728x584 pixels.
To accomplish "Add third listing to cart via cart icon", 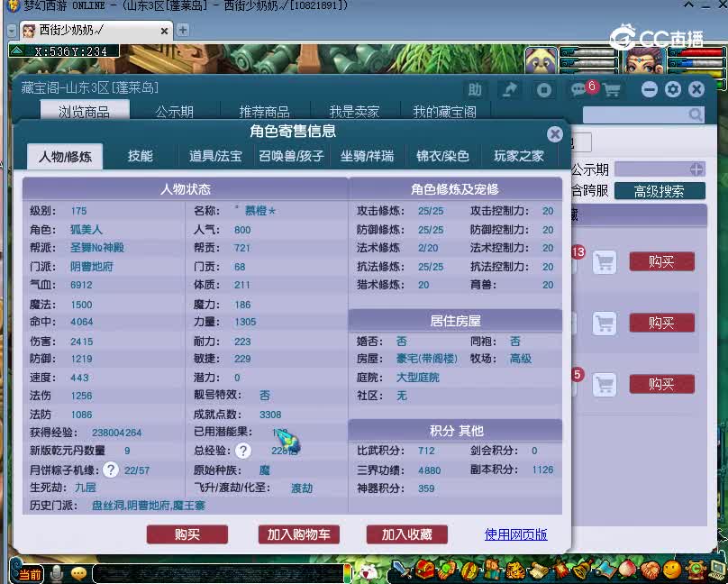I will click(x=605, y=385).
